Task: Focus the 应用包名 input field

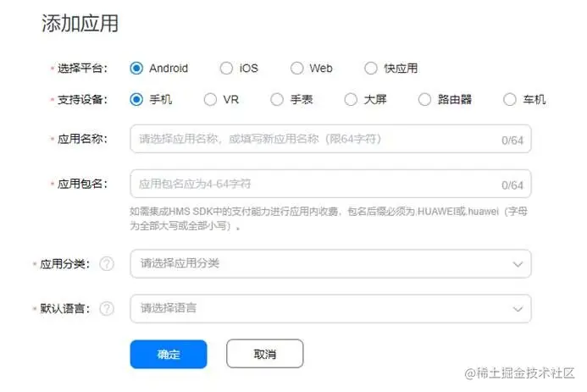Action: pyautogui.click(x=330, y=184)
